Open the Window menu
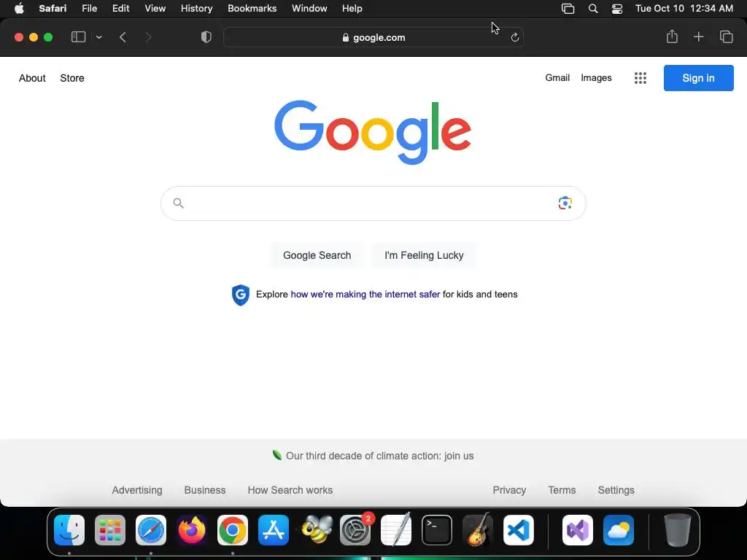 coord(309,8)
